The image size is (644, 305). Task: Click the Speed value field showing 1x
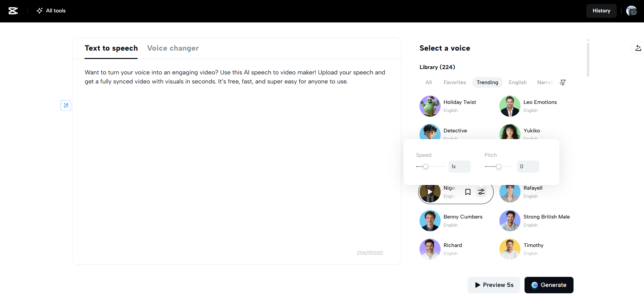(x=459, y=167)
